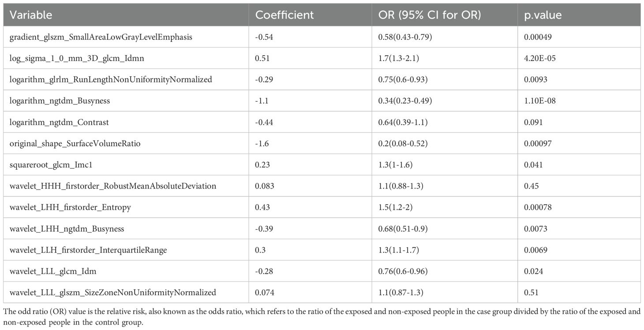Select the log_sigma_1_0_mm_3D_glcm_Idmn row name
Image resolution: width=644 pixels, height=330 pixels.
click(x=77, y=58)
